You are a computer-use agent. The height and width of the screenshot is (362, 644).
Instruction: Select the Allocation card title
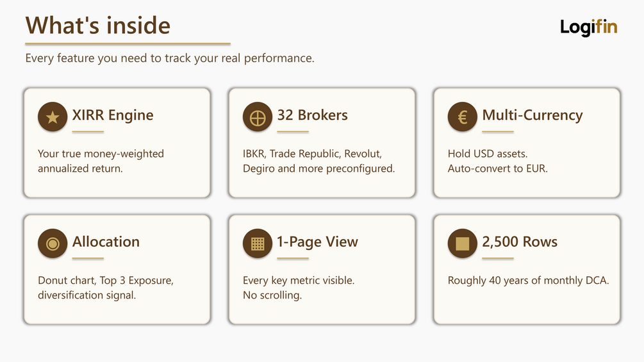(106, 242)
